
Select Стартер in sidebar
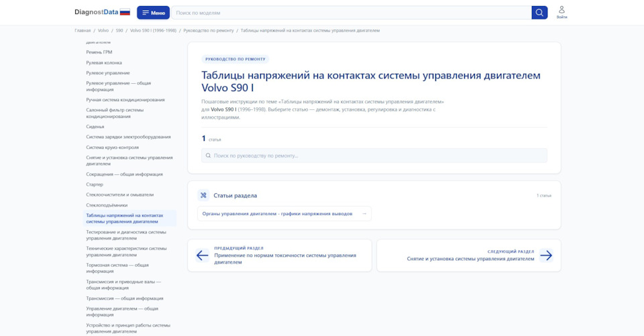(95, 185)
